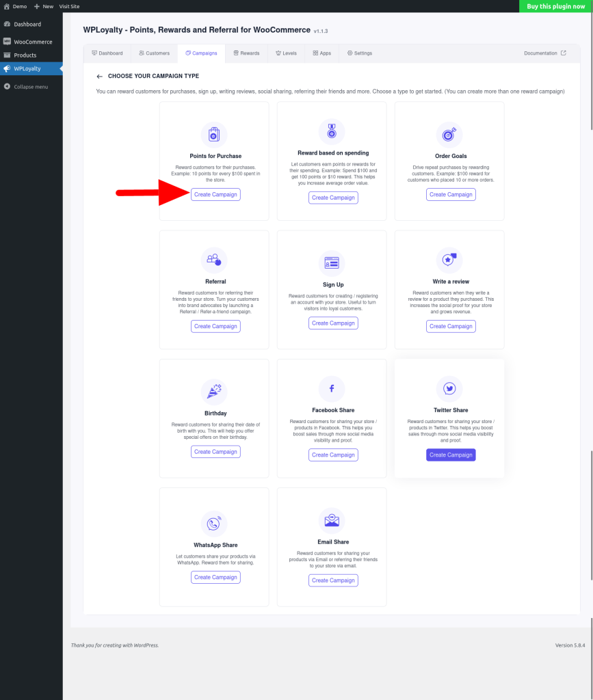593x700 pixels.
Task: Click the Referral people icon
Action: (x=214, y=260)
